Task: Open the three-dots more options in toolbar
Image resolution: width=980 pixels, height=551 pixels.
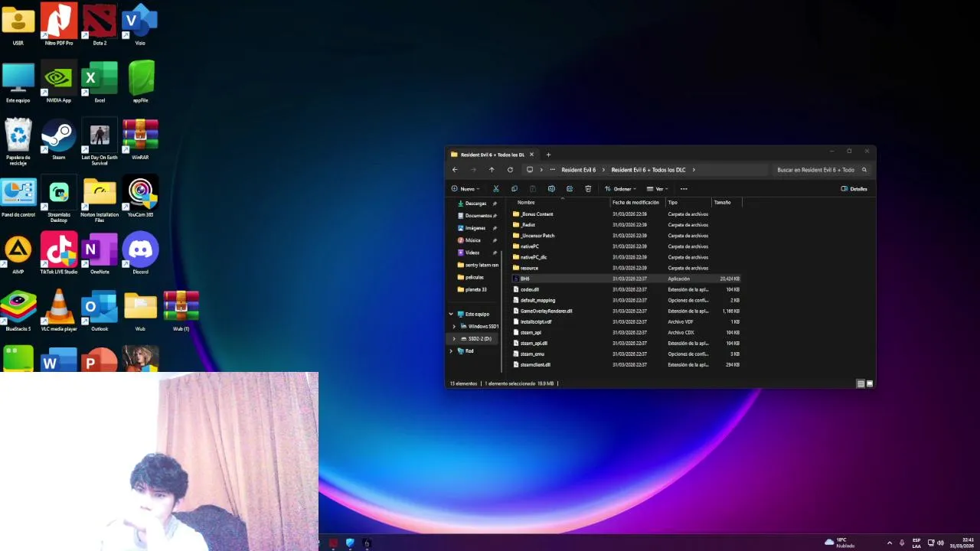Action: (684, 189)
